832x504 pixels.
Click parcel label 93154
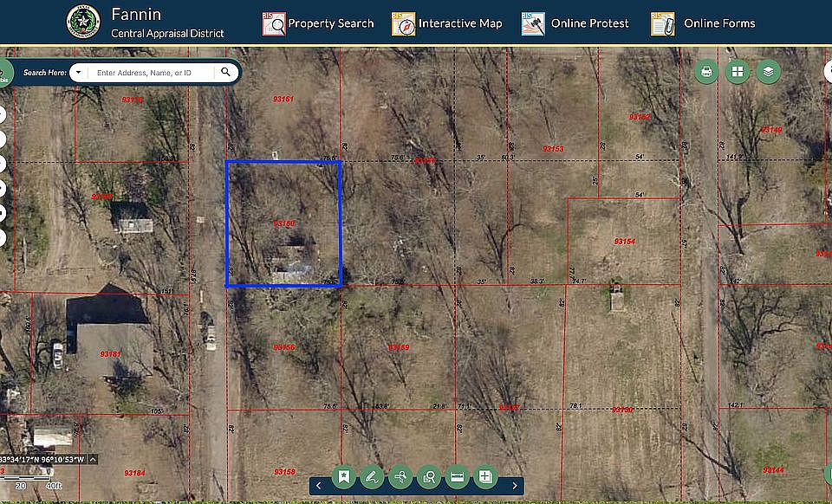pyautogui.click(x=625, y=242)
